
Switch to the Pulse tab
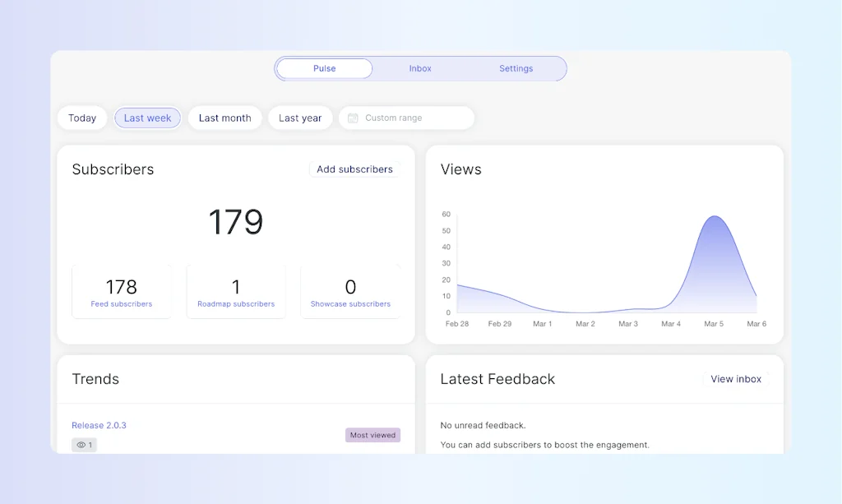click(x=324, y=69)
